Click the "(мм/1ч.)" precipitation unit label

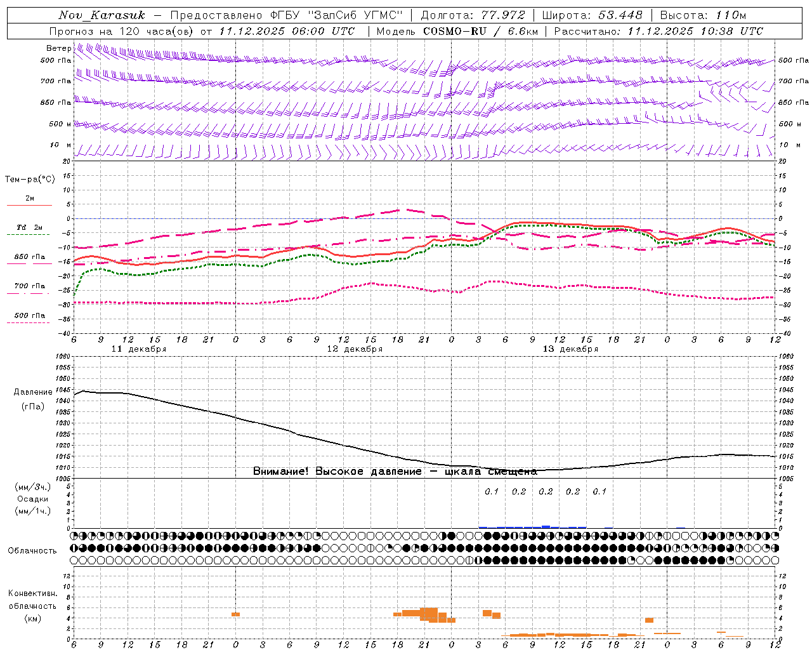point(33,511)
